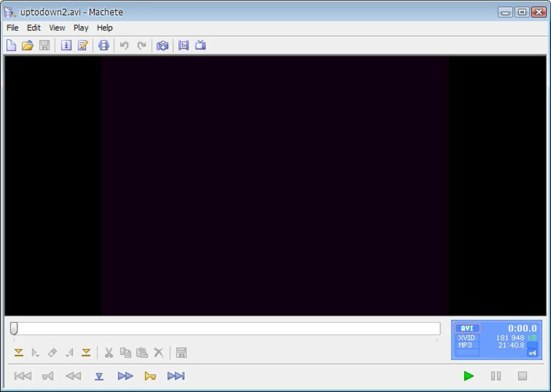Start playback with the green Play button

[x=469, y=376]
